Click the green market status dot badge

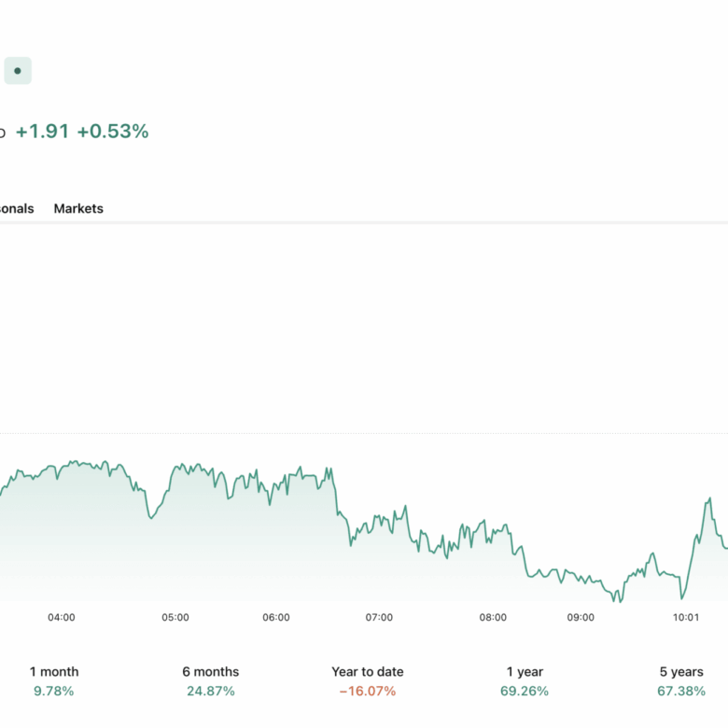point(18,71)
